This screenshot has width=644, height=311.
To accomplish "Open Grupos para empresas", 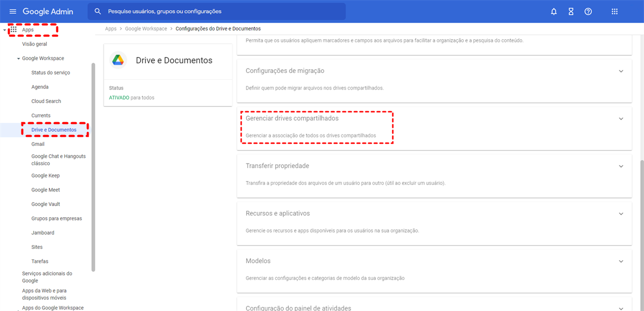I will pos(56,218).
